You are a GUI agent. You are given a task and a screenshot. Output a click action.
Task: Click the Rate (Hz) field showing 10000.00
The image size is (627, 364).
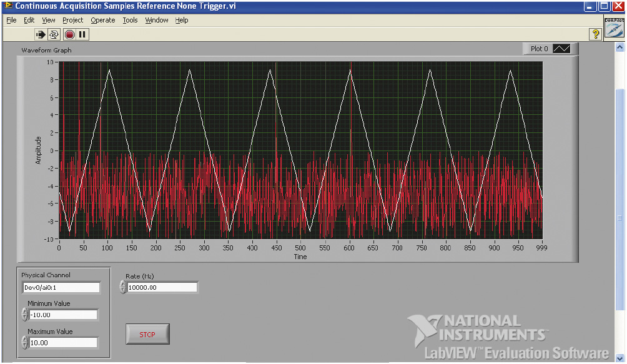(162, 287)
